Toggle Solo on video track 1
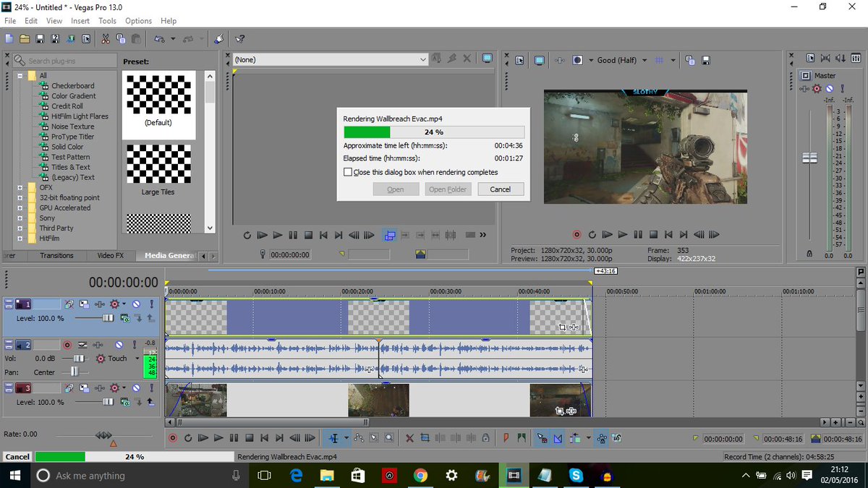Image resolution: width=868 pixels, height=488 pixels. [150, 304]
